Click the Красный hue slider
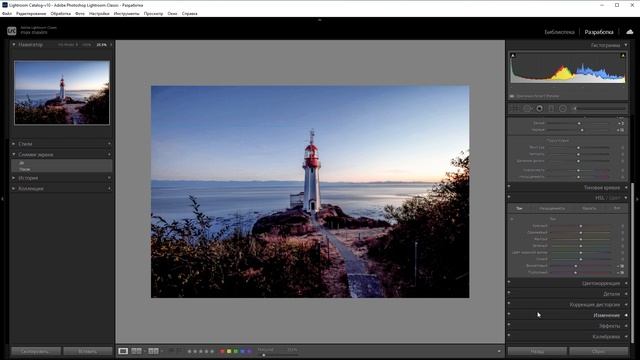 point(580,226)
